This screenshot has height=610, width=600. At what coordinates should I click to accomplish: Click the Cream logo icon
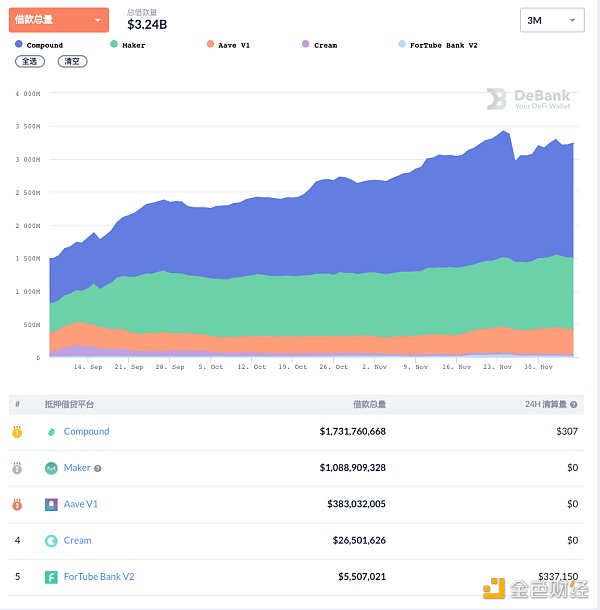51,541
